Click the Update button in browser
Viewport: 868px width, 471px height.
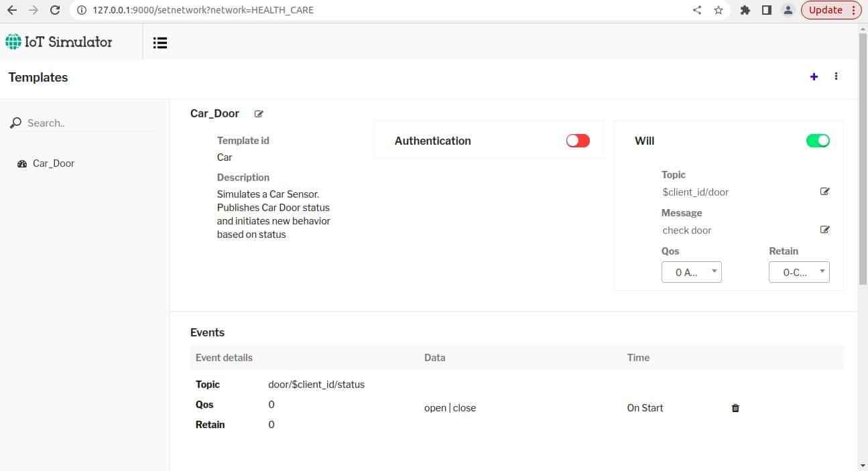coord(831,10)
